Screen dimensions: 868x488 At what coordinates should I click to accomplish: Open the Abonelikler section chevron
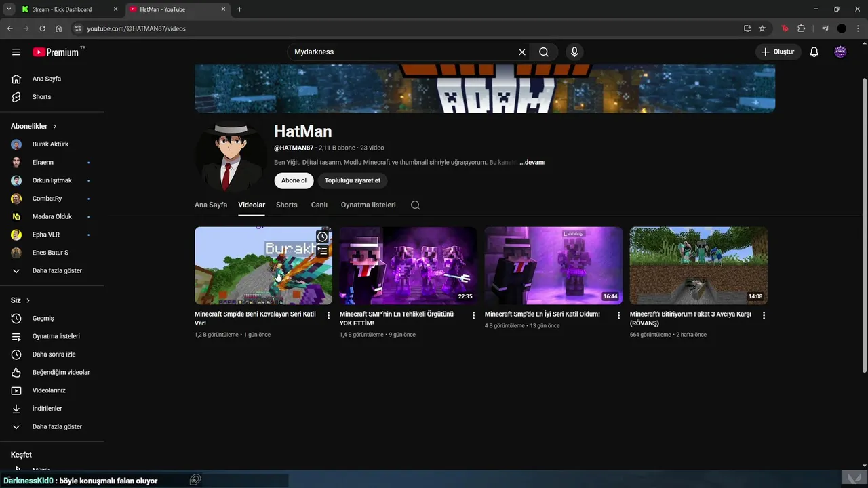(x=55, y=127)
